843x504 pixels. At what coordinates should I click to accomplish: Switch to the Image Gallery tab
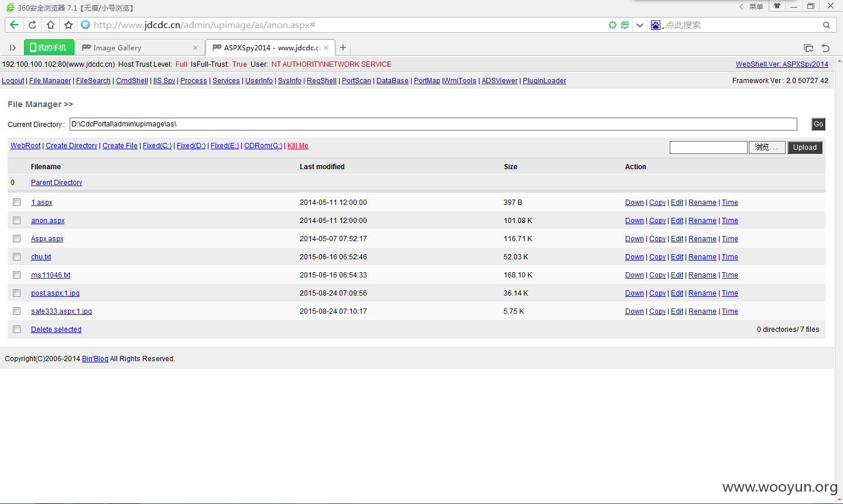pos(140,47)
